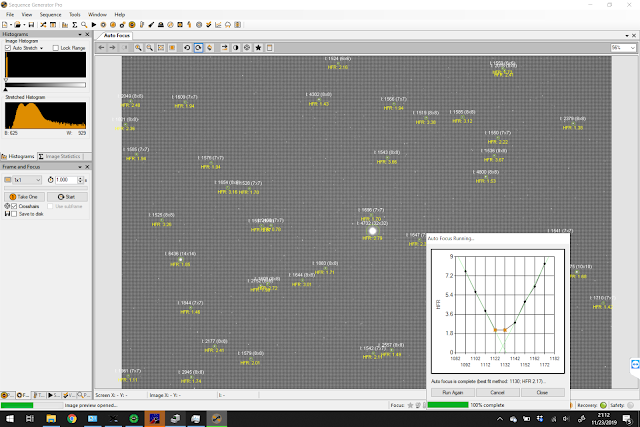Click the line graph toolbar icon
640x427 pixels.
(x=218, y=25)
